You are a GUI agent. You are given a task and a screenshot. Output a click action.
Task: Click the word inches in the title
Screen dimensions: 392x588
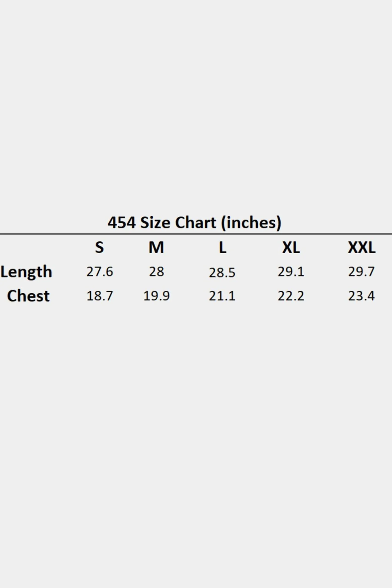[251, 222]
